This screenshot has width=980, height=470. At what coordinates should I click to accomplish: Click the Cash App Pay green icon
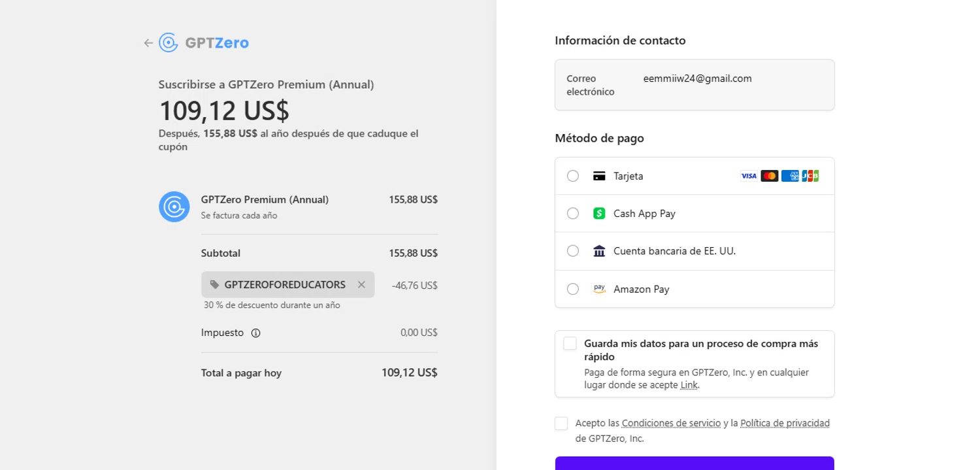click(x=599, y=214)
